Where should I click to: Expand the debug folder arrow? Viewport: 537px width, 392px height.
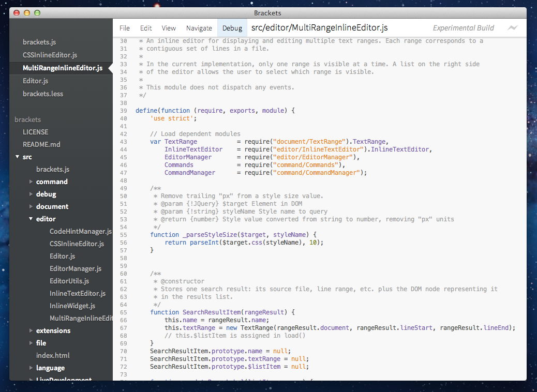pos(31,194)
